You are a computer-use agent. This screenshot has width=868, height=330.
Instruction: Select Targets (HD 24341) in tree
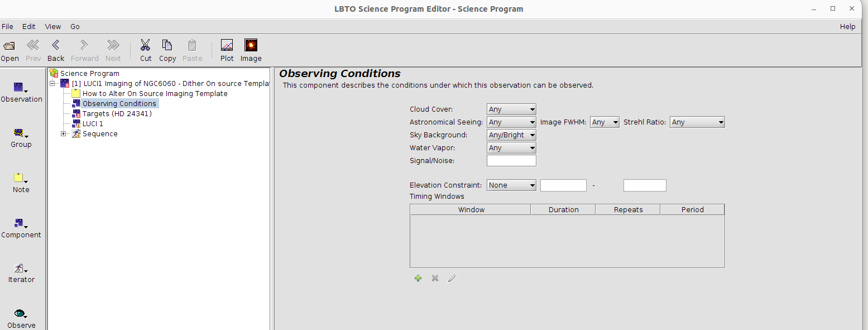point(117,114)
